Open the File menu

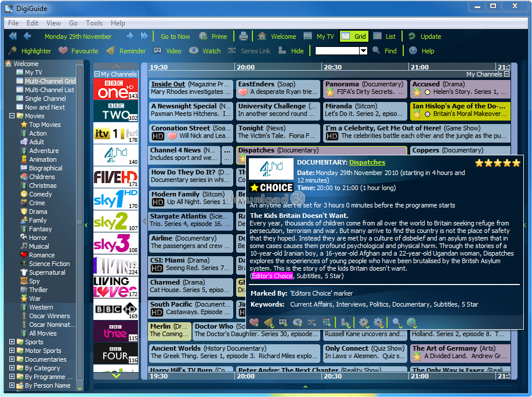pyautogui.click(x=13, y=23)
